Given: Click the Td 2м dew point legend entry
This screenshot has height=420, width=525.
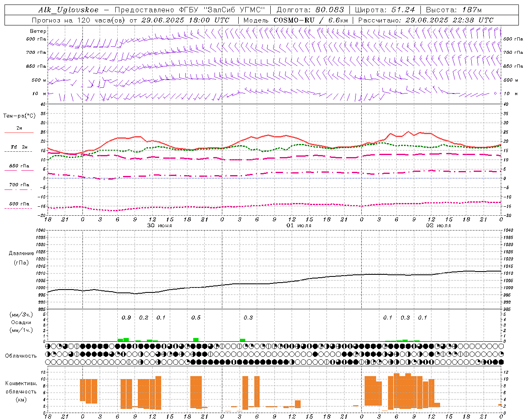Looking at the screenshot, I should [x=19, y=147].
